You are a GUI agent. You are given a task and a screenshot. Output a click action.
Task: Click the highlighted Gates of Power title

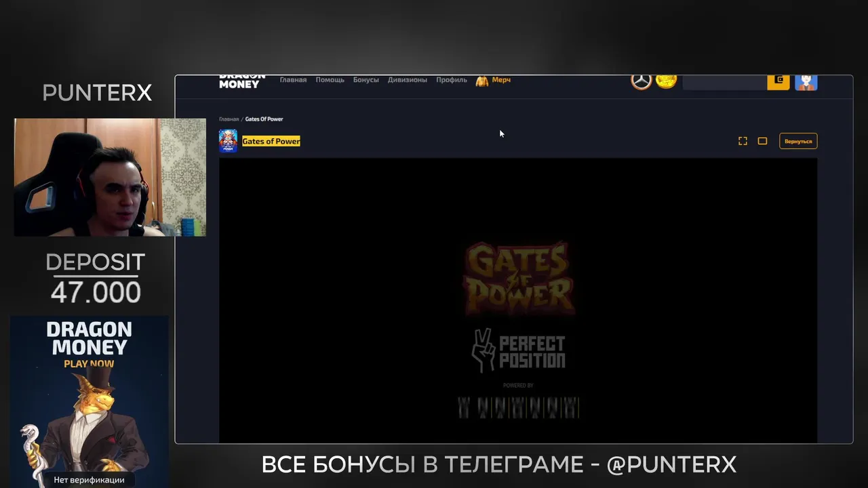pyautogui.click(x=271, y=141)
